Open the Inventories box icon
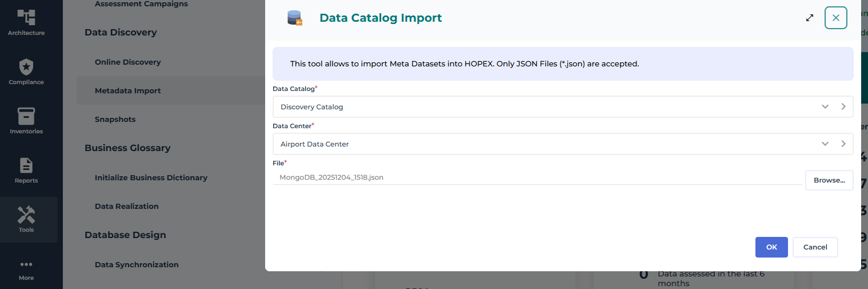Image resolution: width=868 pixels, height=289 pixels. pyautogui.click(x=26, y=116)
